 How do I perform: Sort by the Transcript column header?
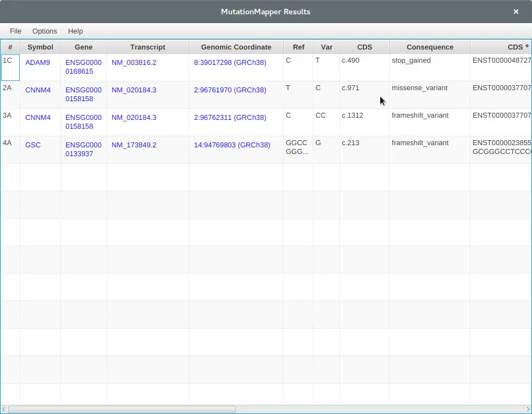point(148,47)
